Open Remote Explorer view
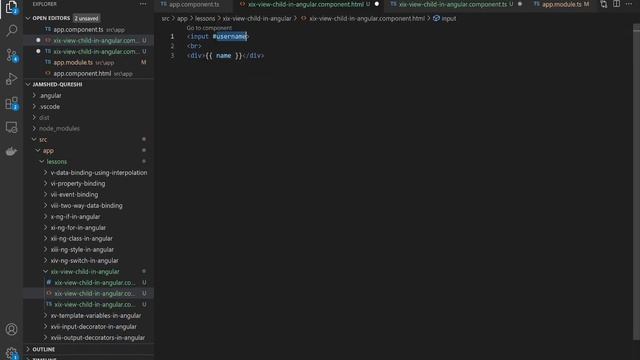 click(x=11, y=127)
